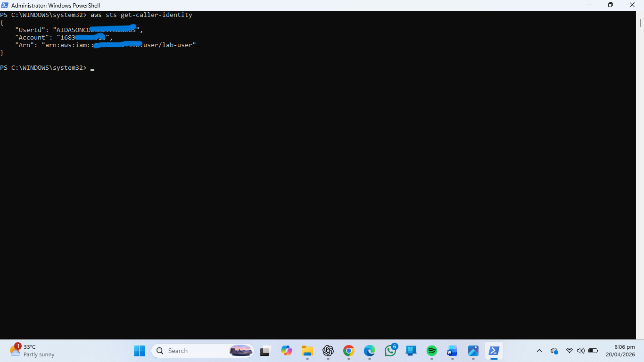Click the volume speaker tray icon
644x362 pixels.
tap(581, 351)
